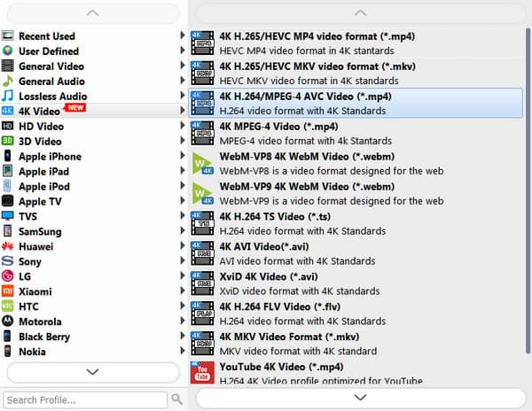Click the Lossless Audio blue note icon
The height and width of the screenshot is (411, 532).
[7, 96]
